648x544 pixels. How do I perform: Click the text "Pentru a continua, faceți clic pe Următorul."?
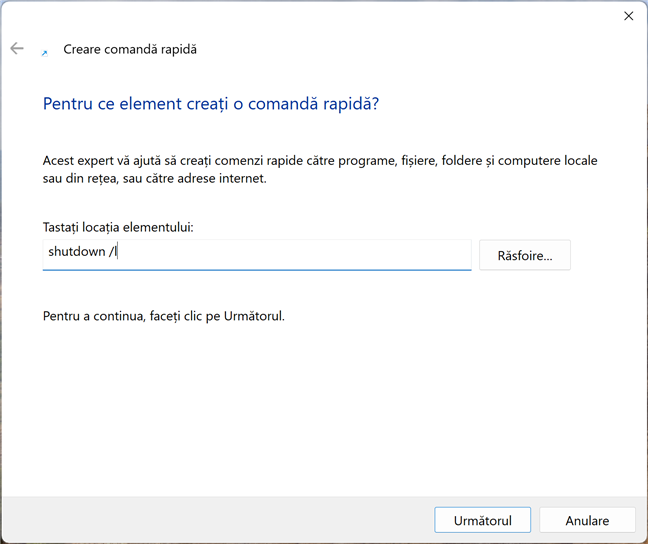point(164,316)
